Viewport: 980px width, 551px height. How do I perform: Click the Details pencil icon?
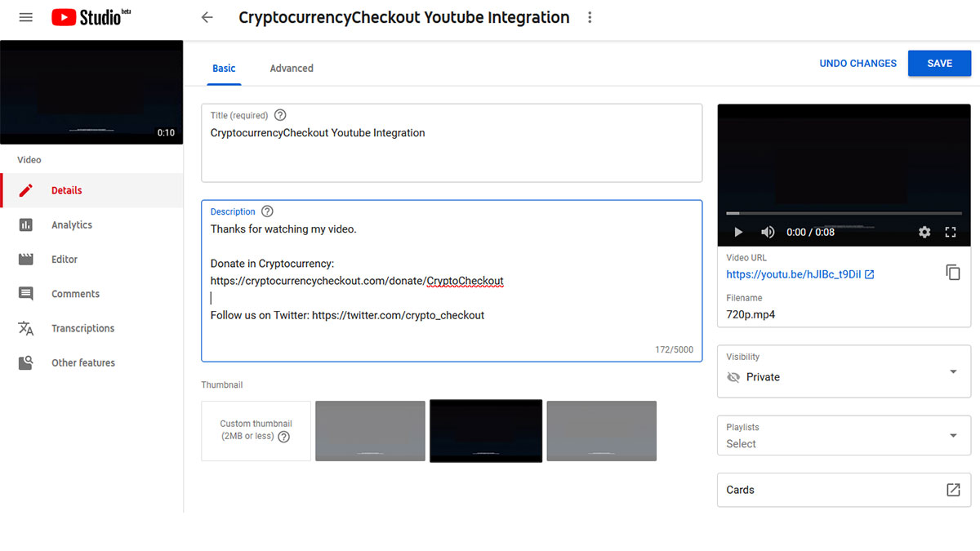click(x=26, y=190)
